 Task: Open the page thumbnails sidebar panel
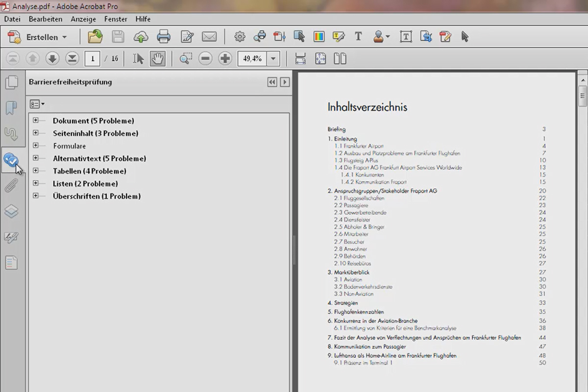(11, 82)
